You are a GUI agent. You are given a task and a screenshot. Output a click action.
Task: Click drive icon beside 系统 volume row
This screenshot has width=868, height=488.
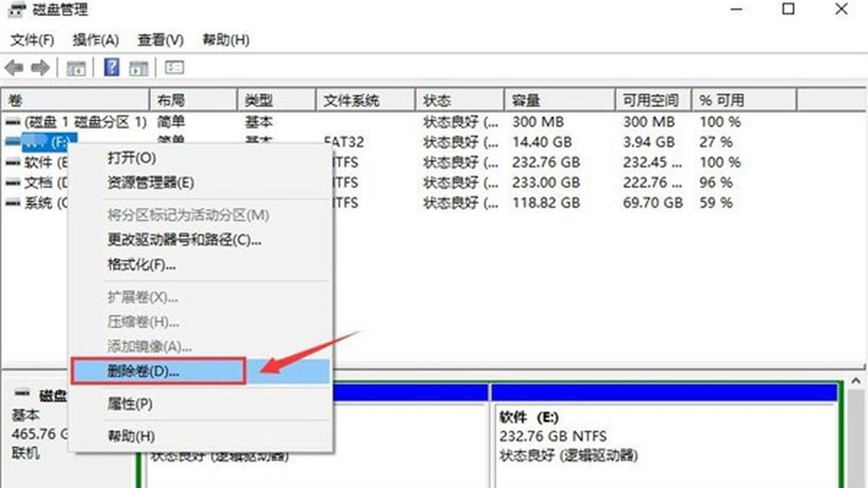point(12,203)
